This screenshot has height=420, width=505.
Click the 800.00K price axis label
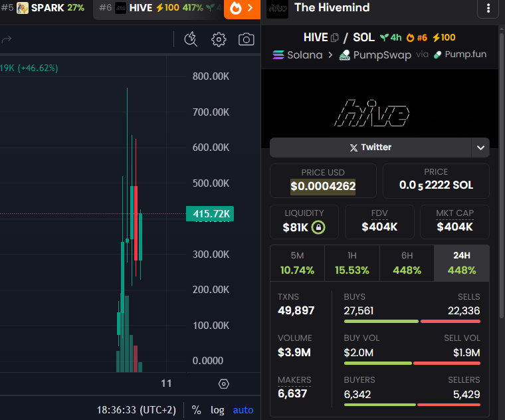[x=211, y=76]
